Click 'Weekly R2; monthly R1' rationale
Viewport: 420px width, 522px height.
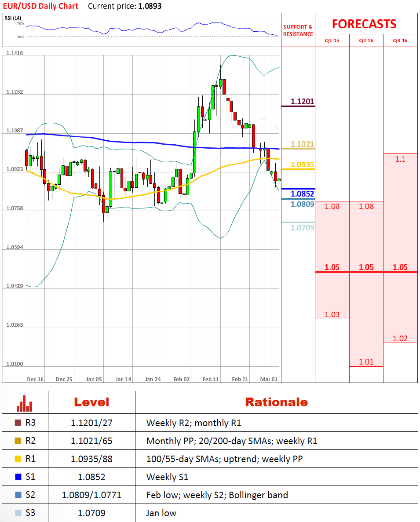(x=194, y=423)
